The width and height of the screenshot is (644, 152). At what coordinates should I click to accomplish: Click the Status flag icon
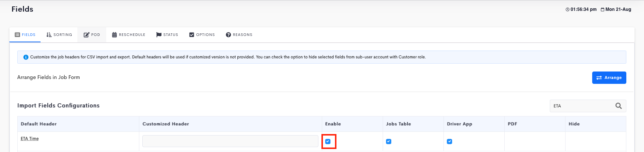pyautogui.click(x=159, y=35)
